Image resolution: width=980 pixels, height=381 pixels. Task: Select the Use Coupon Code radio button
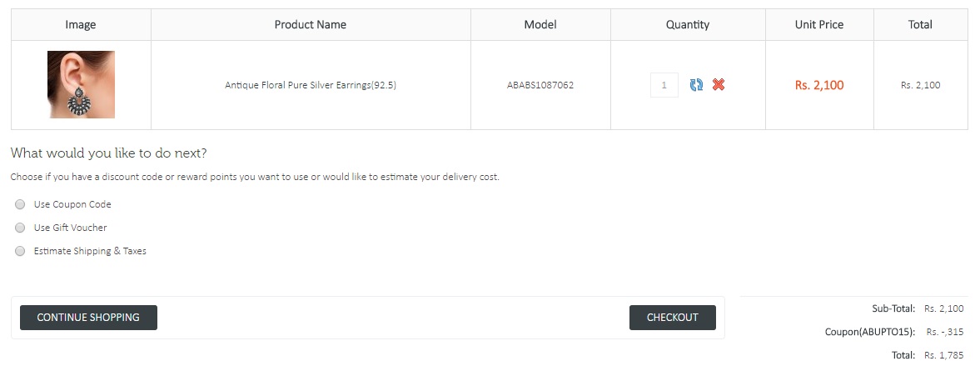click(20, 204)
